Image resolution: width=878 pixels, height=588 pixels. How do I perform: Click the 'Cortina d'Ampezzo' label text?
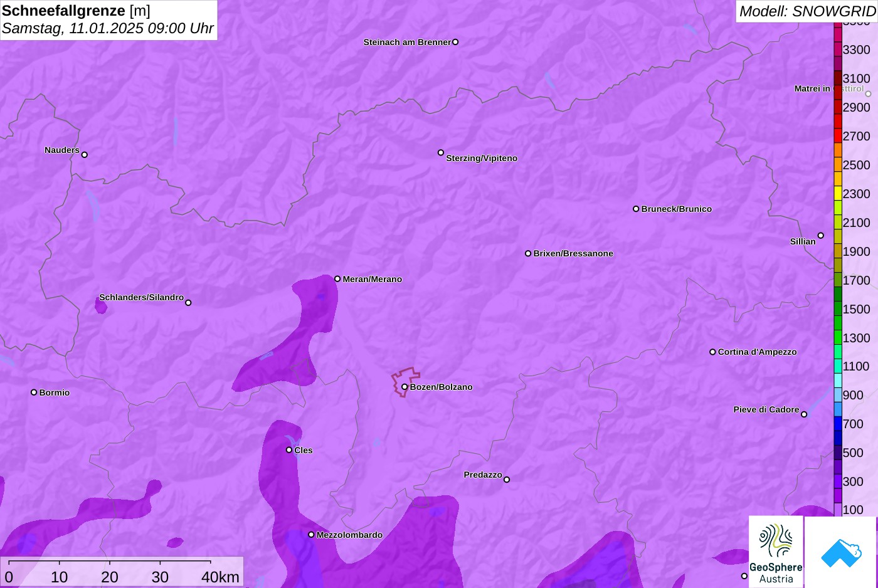coord(757,352)
